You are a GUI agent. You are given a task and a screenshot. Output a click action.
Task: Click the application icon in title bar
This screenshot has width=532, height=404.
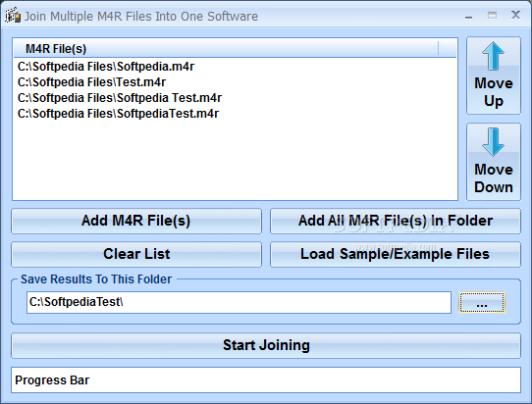tap(13, 16)
